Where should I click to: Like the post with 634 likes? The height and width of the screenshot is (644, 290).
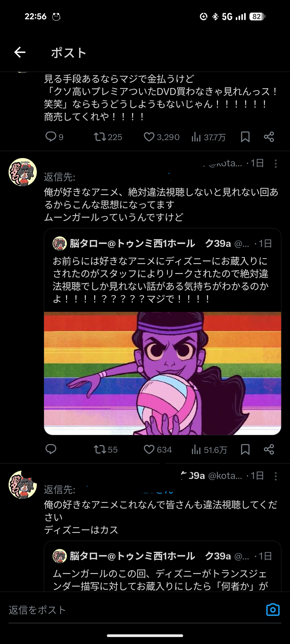pyautogui.click(x=149, y=449)
